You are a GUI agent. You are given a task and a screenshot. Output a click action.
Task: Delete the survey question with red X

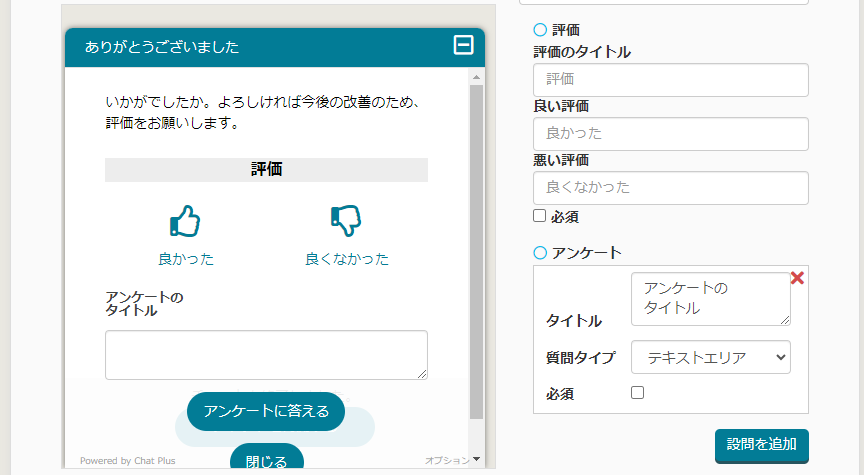point(797,278)
